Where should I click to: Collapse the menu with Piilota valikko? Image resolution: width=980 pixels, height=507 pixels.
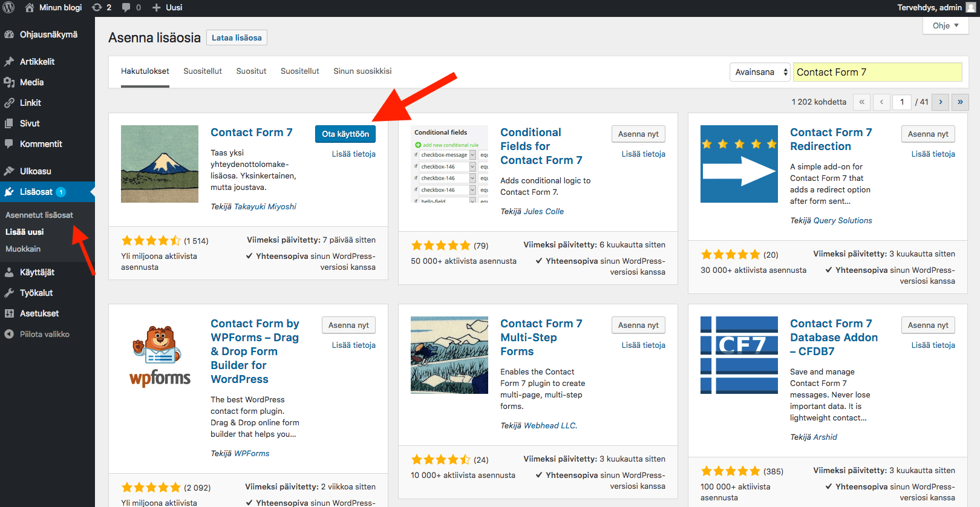point(47,334)
